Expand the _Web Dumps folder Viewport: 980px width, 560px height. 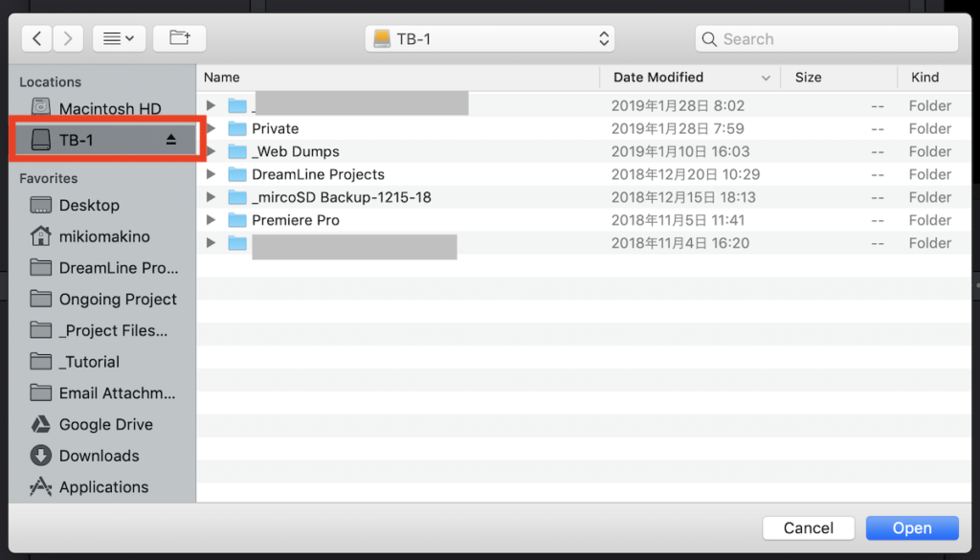212,151
